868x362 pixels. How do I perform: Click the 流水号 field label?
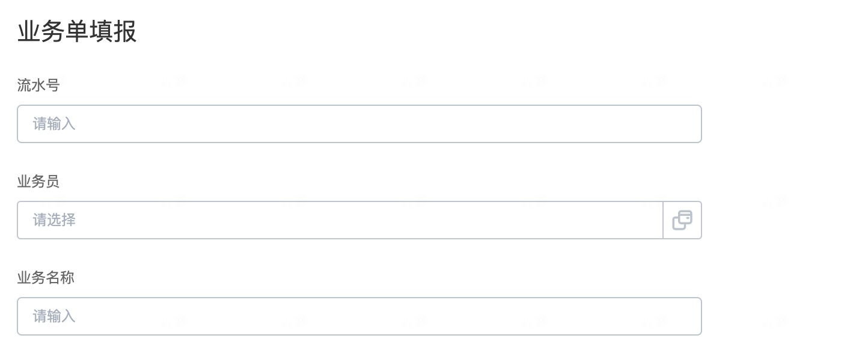pos(38,85)
